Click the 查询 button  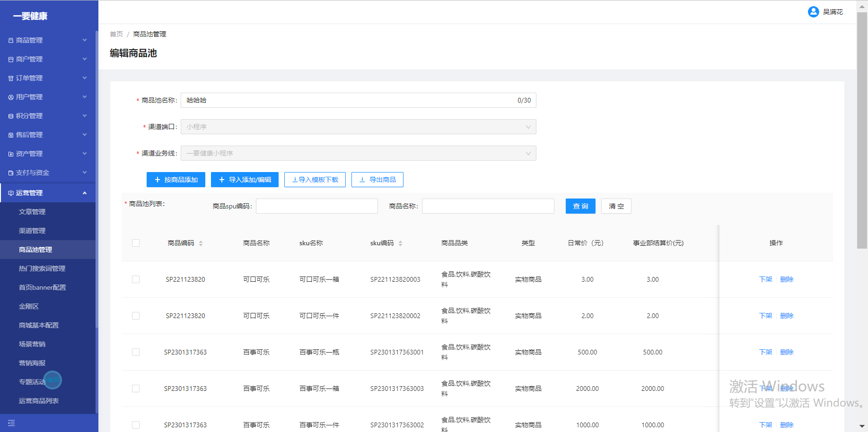click(x=580, y=206)
